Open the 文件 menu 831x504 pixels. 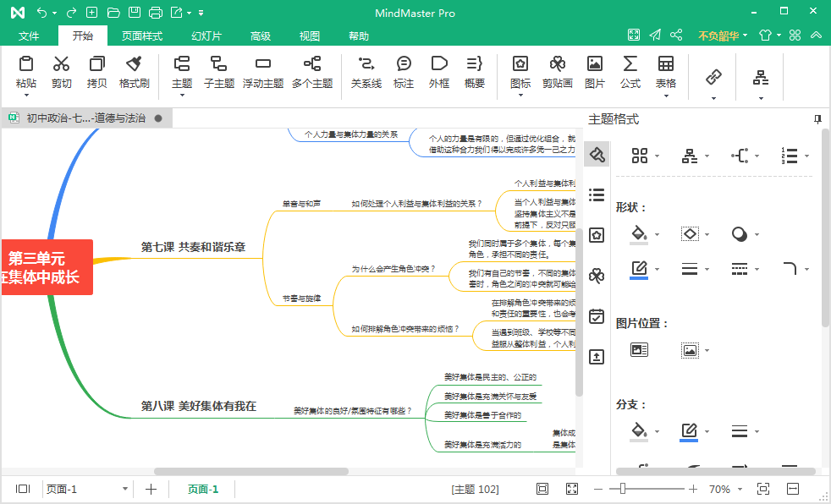[29, 36]
